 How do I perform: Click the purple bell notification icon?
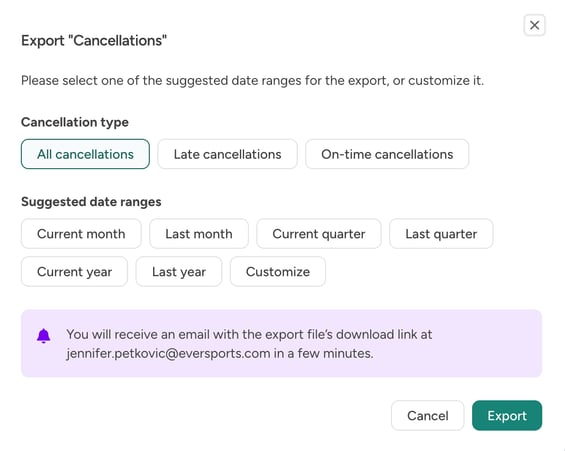44,336
